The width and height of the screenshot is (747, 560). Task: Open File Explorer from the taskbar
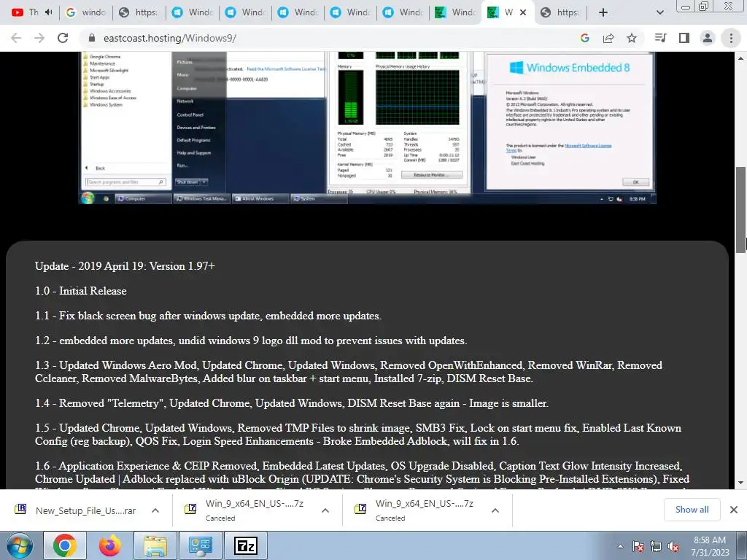(155, 545)
